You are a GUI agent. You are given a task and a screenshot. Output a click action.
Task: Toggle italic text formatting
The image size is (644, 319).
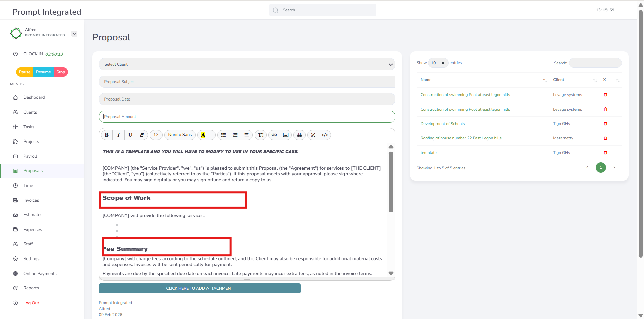(x=119, y=135)
